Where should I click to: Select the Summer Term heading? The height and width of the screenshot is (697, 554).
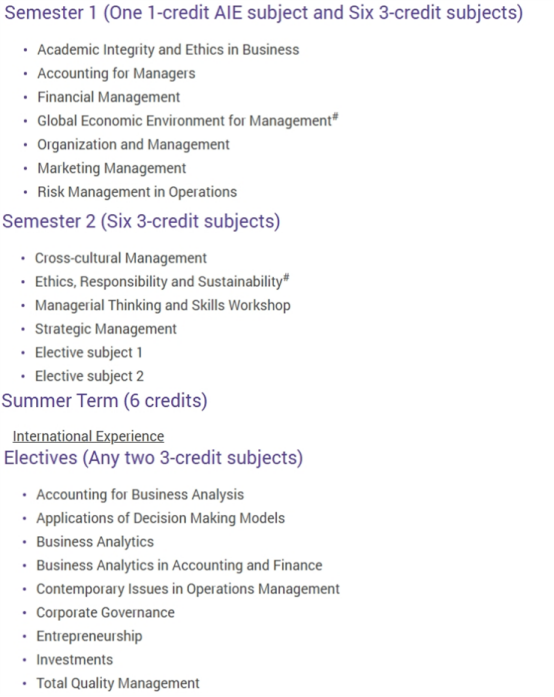coord(104,401)
